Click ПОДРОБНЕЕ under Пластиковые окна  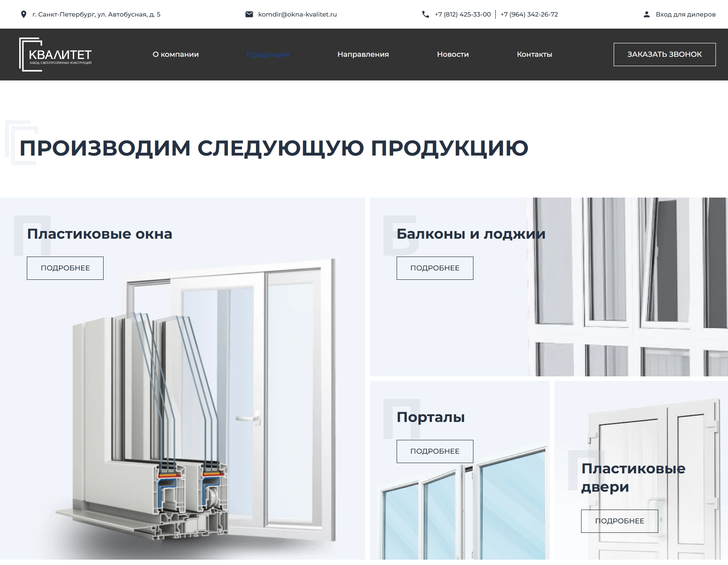pos(65,268)
